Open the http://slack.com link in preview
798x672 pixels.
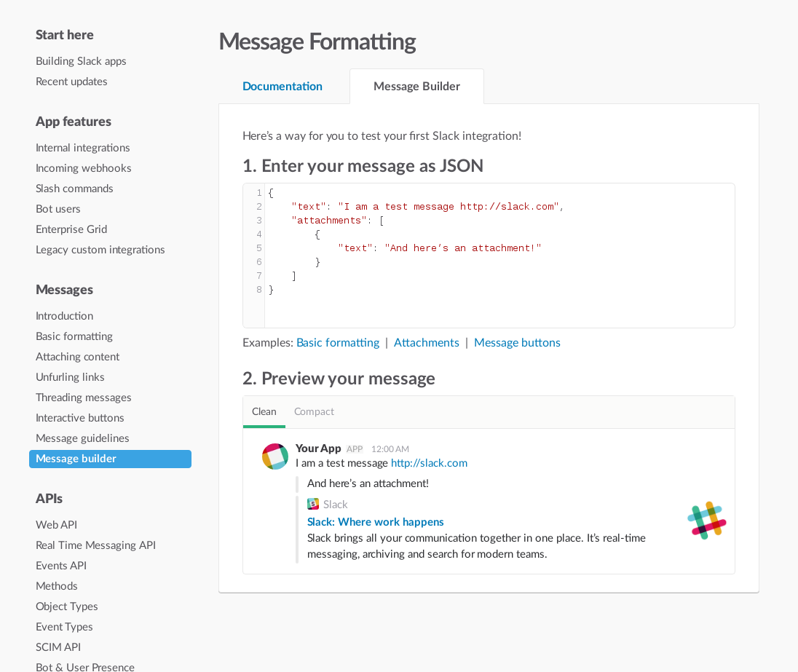point(429,463)
